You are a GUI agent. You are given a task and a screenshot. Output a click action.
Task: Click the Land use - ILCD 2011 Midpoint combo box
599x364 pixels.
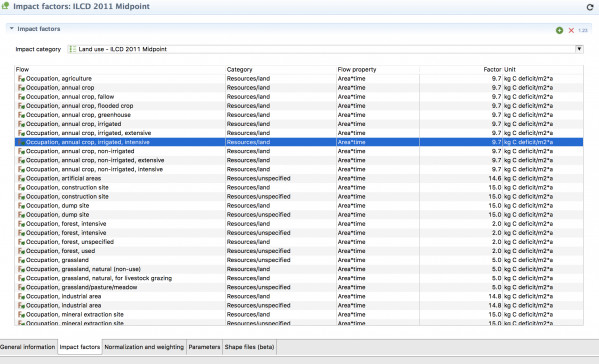tap(325, 49)
